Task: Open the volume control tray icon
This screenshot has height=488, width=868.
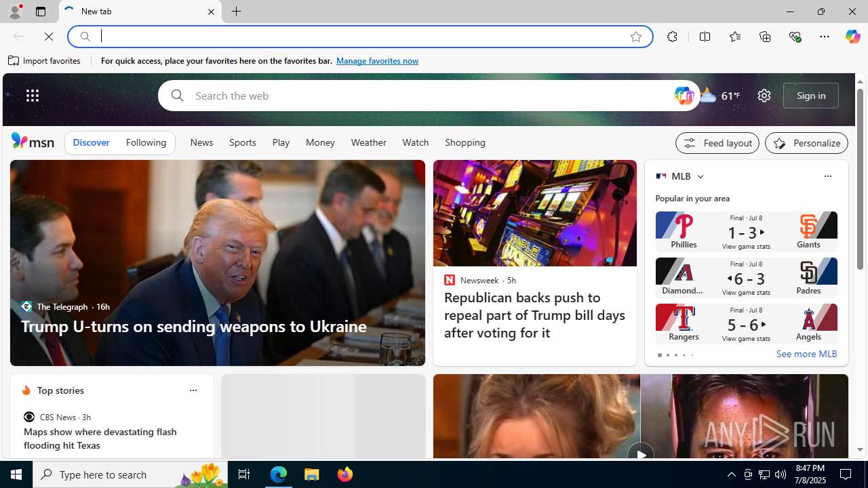Action: point(781,474)
